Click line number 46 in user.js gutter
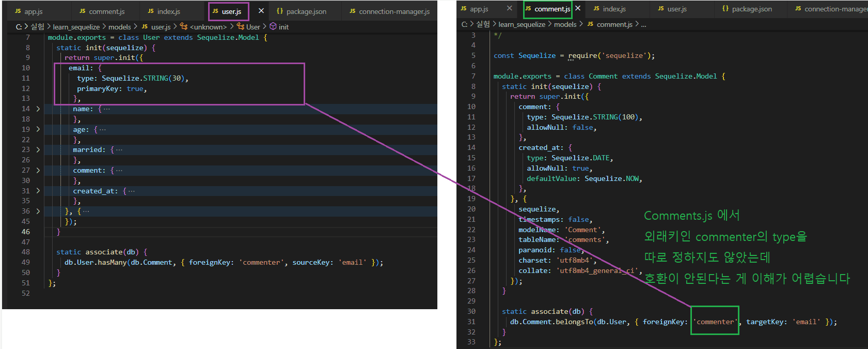The width and height of the screenshot is (868, 349). click(26, 232)
